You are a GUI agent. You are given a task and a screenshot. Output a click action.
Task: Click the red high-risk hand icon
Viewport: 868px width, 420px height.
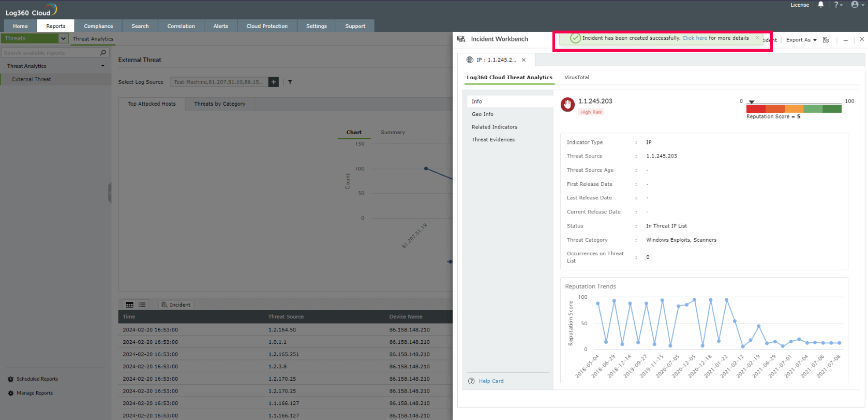567,105
